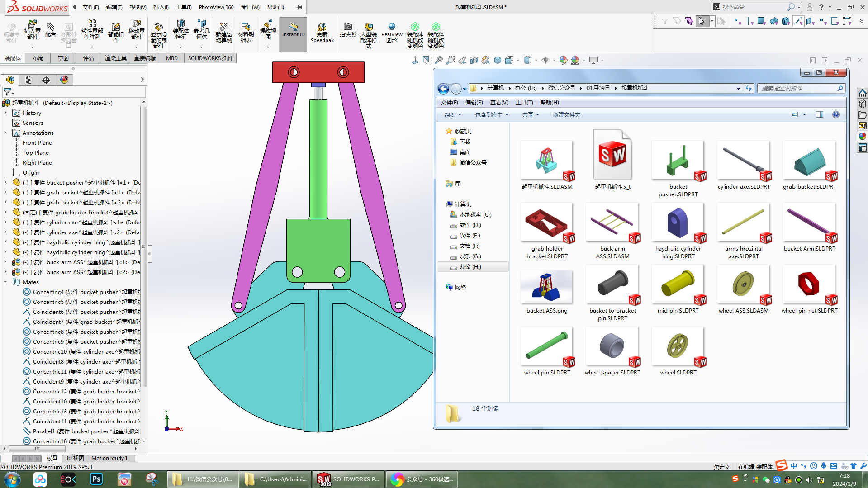This screenshot has width=868, height=488.
Task: Click the Explorer help button
Action: tap(836, 115)
